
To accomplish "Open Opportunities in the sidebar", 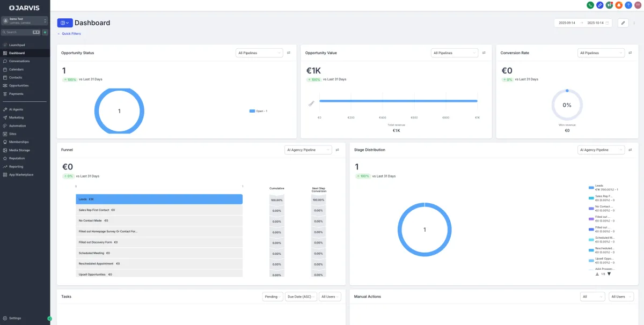I will pos(25,86).
